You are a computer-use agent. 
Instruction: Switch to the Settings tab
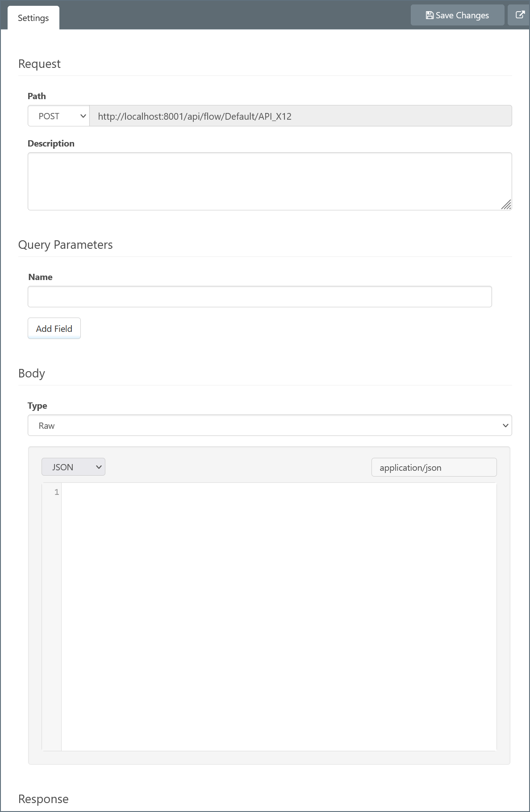click(x=33, y=18)
